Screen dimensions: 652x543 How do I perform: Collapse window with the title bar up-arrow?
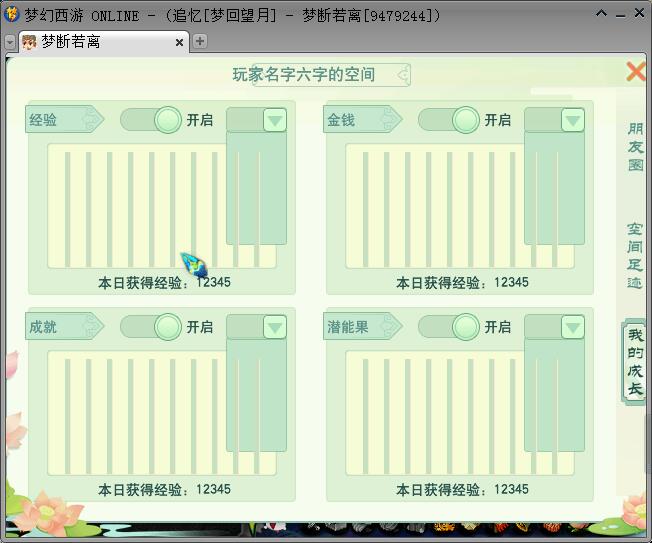pyautogui.click(x=601, y=14)
